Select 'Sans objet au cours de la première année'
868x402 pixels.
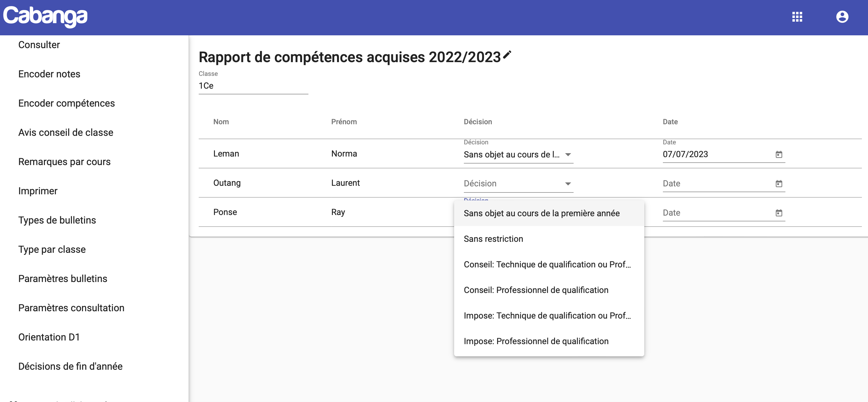(542, 213)
